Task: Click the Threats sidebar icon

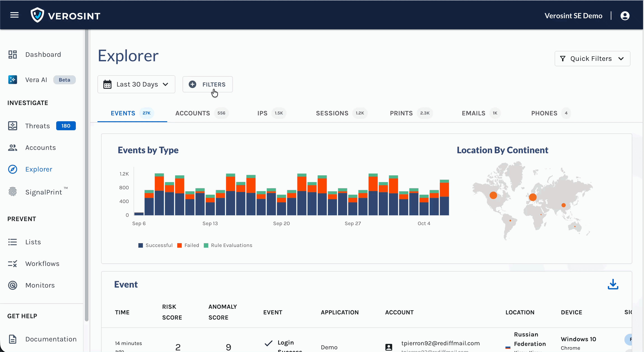Action: (12, 126)
